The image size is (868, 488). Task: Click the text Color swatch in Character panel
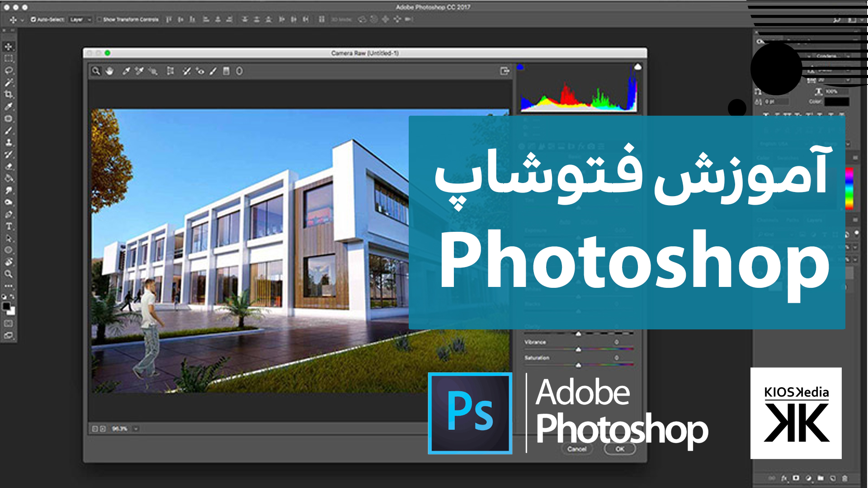click(836, 102)
